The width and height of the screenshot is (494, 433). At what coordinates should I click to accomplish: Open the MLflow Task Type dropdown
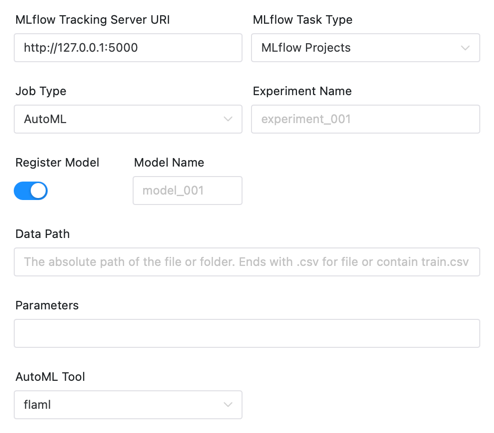tap(365, 48)
